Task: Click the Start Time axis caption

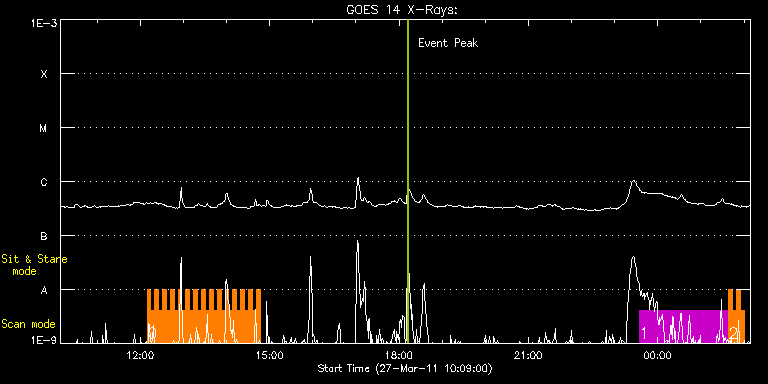Action: (x=405, y=368)
